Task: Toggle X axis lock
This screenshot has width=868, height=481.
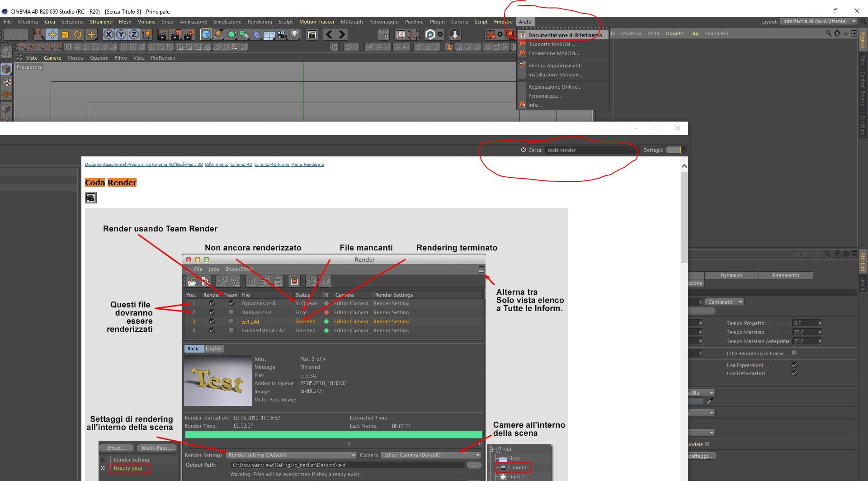Action: (108, 34)
